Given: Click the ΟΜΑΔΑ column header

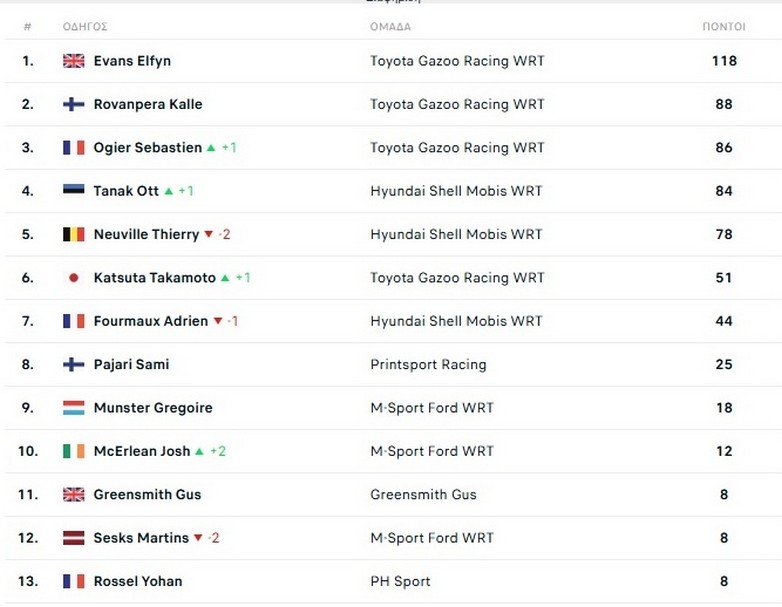Looking at the screenshot, I should [390, 27].
